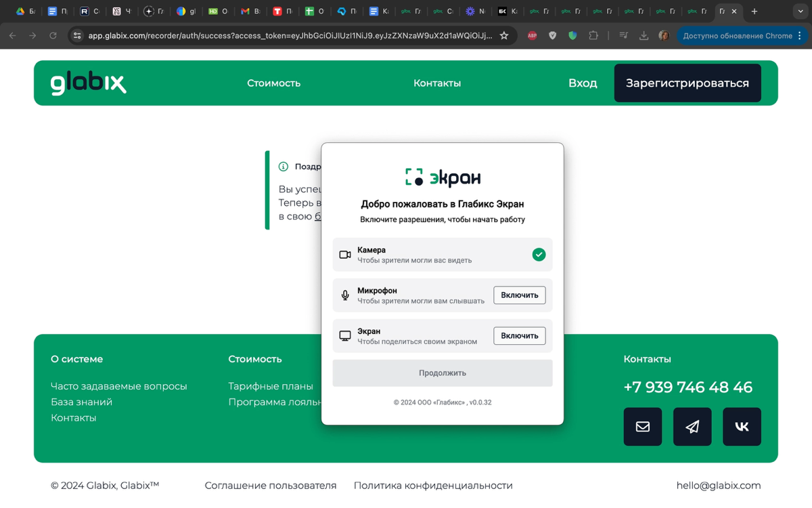
Task: Switch to the purple gear icon tab
Action: click(x=476, y=12)
